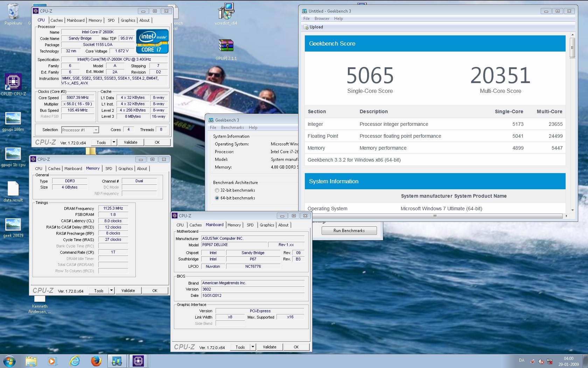588x368 pixels.
Task: Open the About tab in top CPU-Z window
Action: (x=145, y=20)
